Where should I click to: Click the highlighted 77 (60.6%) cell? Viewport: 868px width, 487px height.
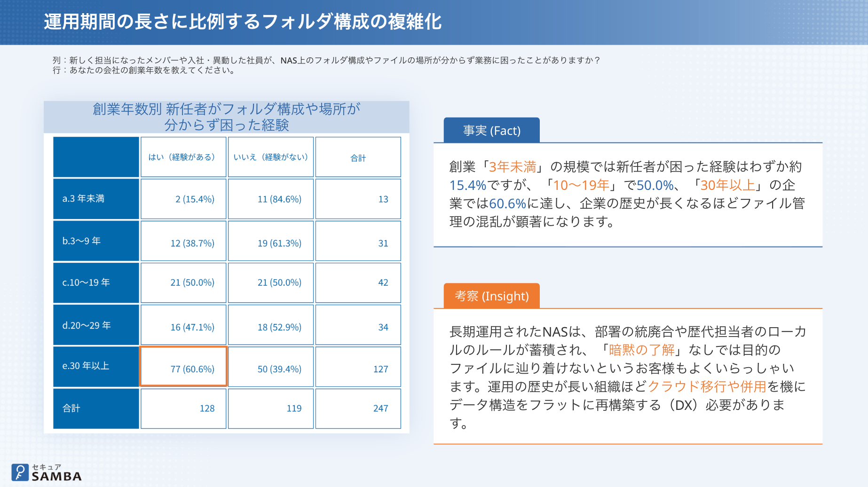[x=183, y=367]
